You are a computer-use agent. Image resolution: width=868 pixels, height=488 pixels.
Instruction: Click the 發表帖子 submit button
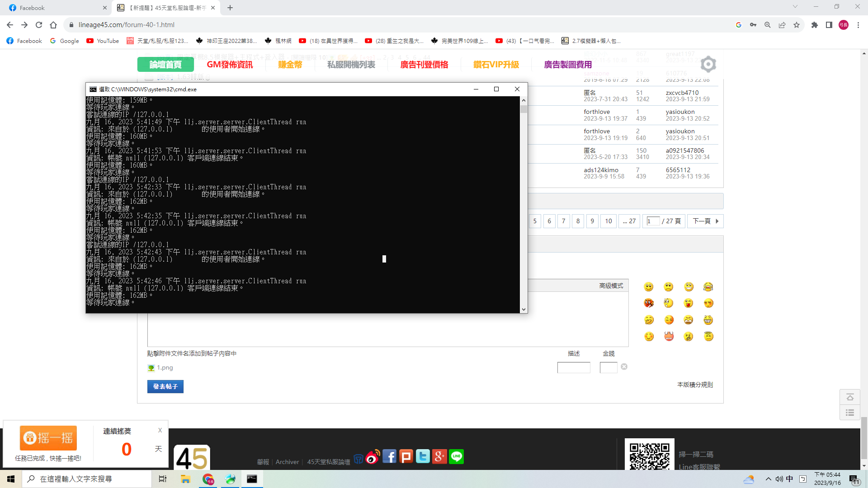click(x=165, y=386)
